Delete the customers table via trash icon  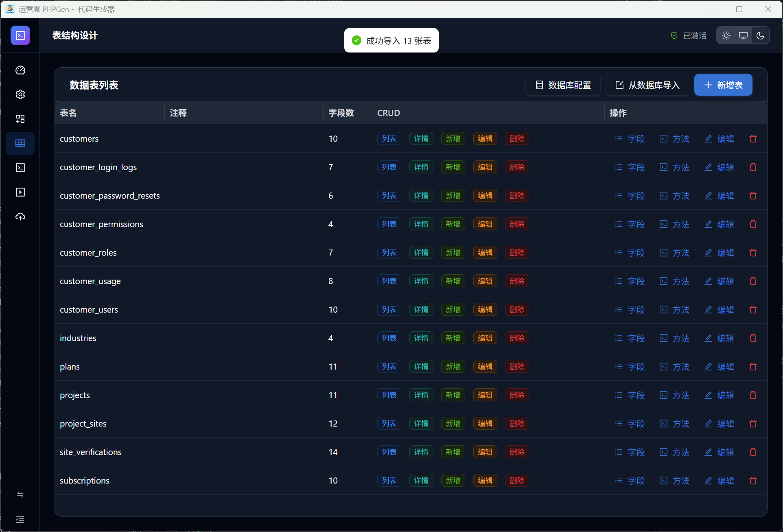753,139
